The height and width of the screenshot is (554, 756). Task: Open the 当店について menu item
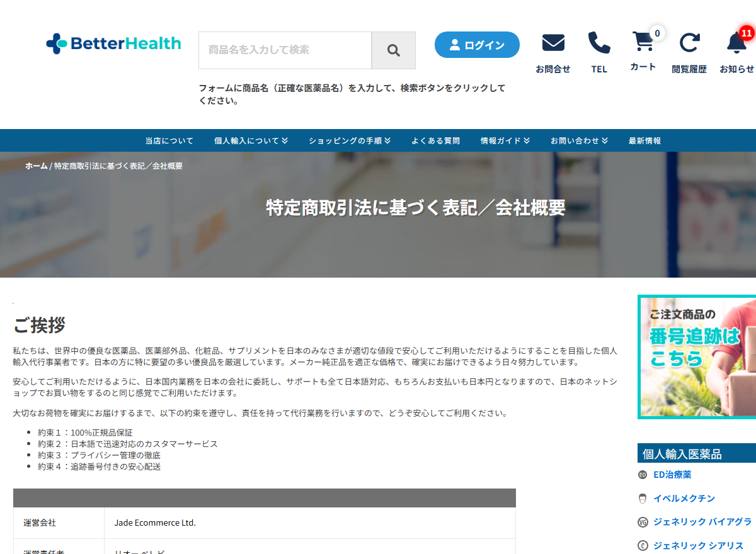click(169, 140)
